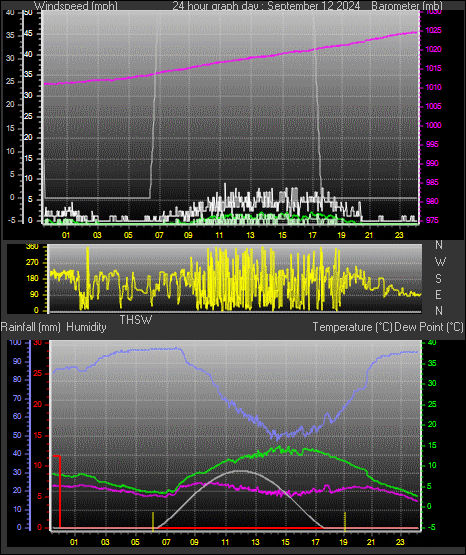Click the S compass label on the wind direction chart
Viewport: 466px width, 555px height.
pos(438,279)
